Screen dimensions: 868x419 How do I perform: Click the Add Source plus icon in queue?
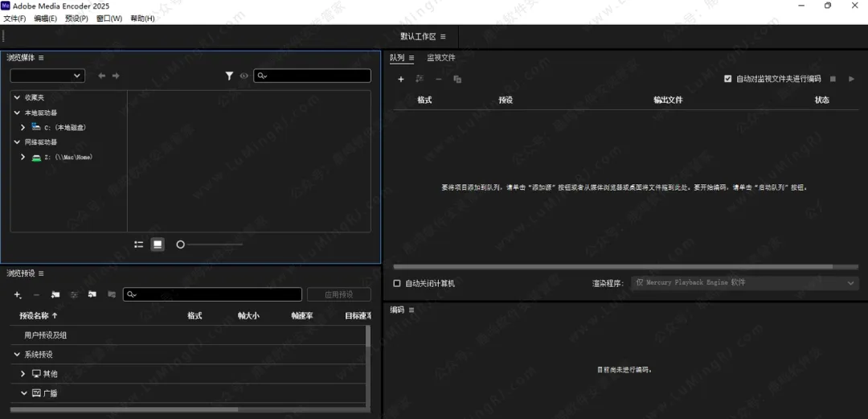401,79
